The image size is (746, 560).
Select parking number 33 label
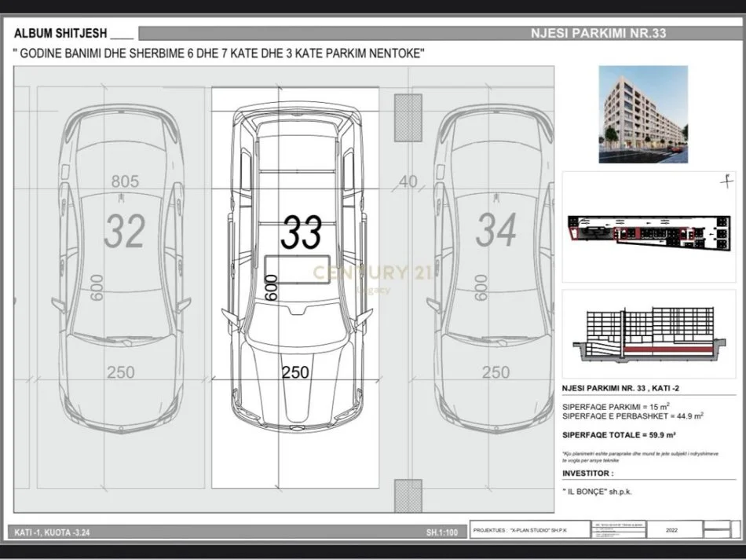tap(302, 232)
